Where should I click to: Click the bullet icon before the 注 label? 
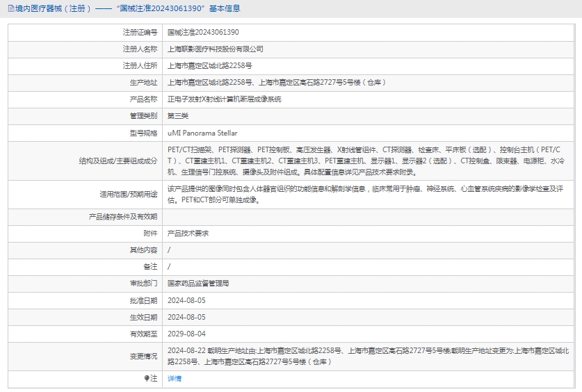(x=147, y=379)
